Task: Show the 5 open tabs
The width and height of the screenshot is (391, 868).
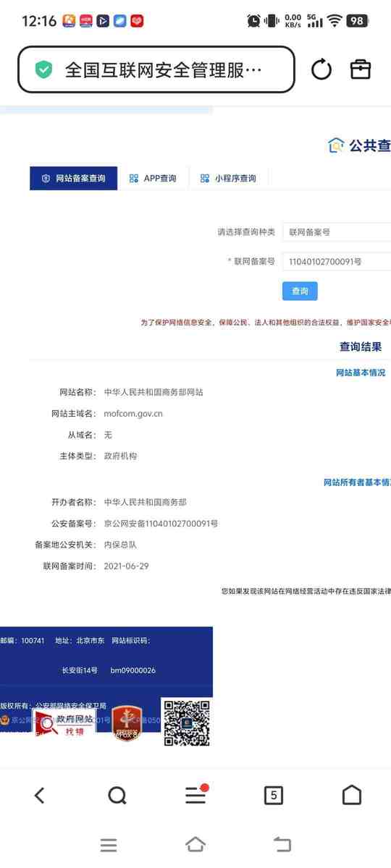Action: pyautogui.click(x=273, y=795)
